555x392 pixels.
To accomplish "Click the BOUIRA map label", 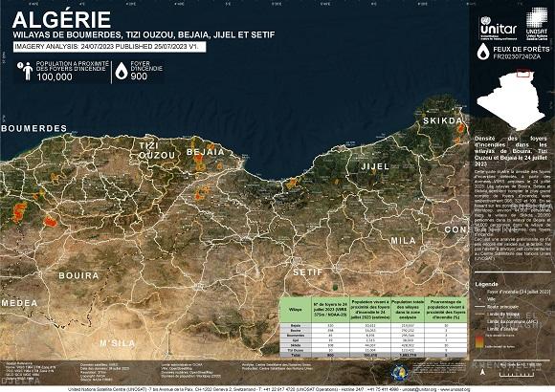I will pyautogui.click(x=78, y=275).
